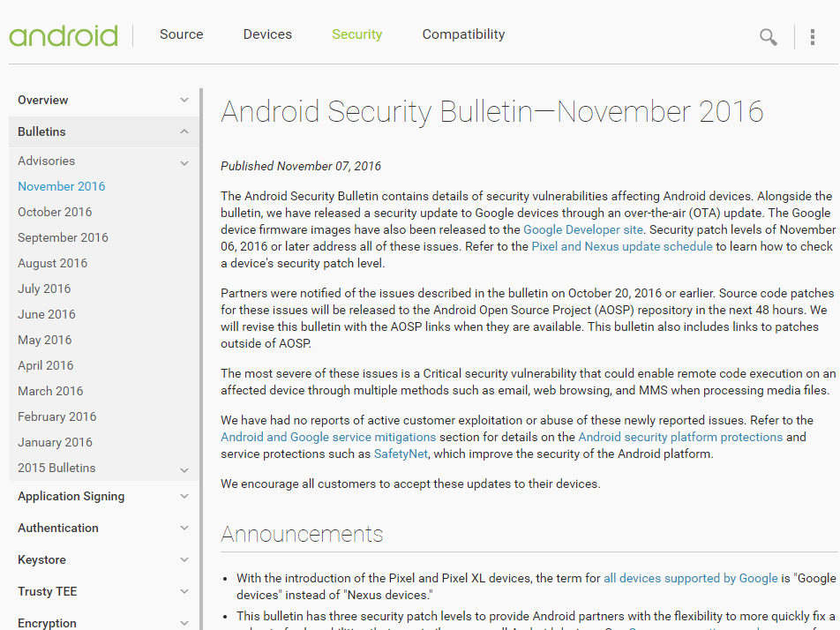Expand the Advisories submenu chevron

184,162
